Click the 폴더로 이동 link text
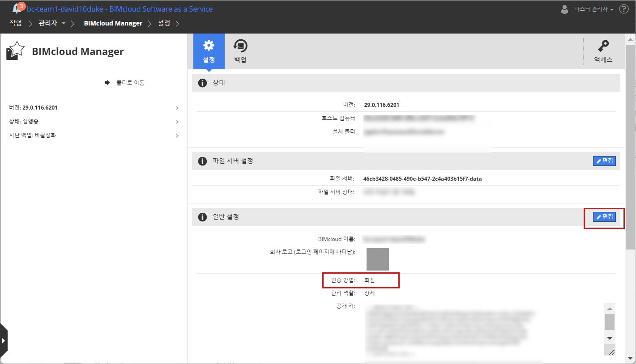636x364 pixels. pos(130,83)
